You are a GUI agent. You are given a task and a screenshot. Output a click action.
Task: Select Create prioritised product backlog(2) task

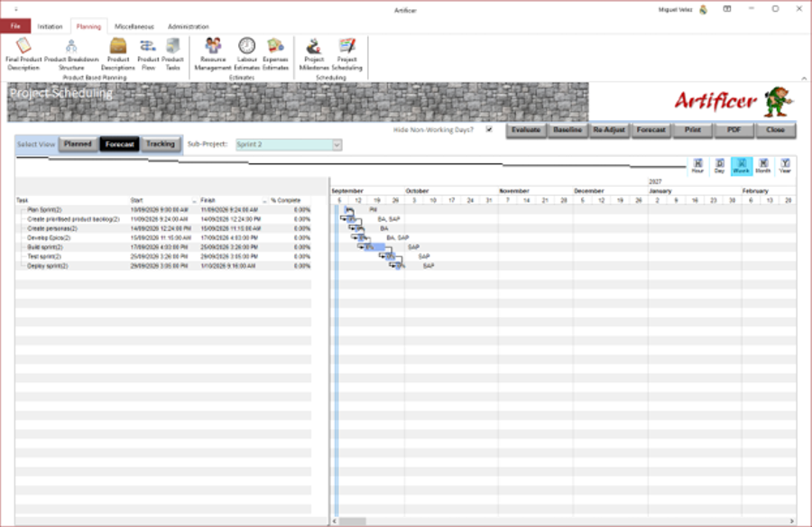[163, 219]
